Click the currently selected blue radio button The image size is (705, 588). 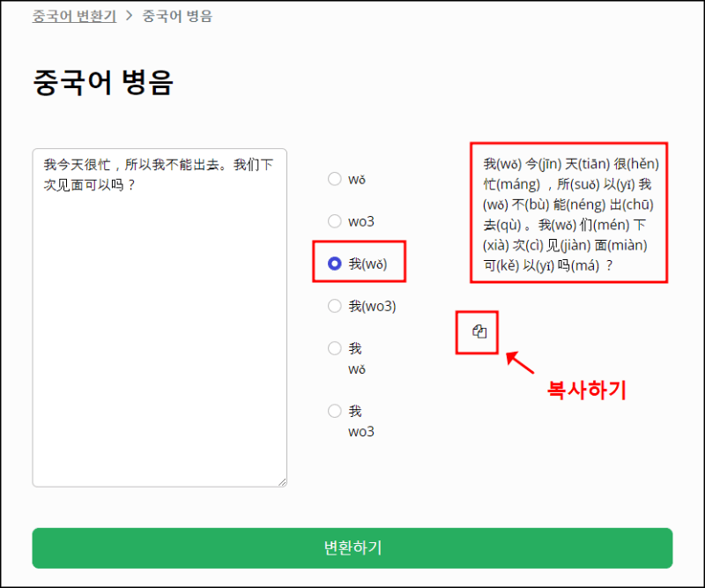click(x=335, y=262)
